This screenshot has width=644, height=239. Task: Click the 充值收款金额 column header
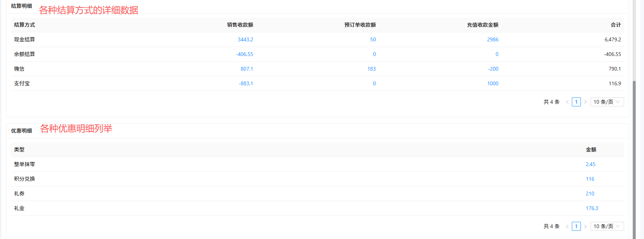pos(482,25)
